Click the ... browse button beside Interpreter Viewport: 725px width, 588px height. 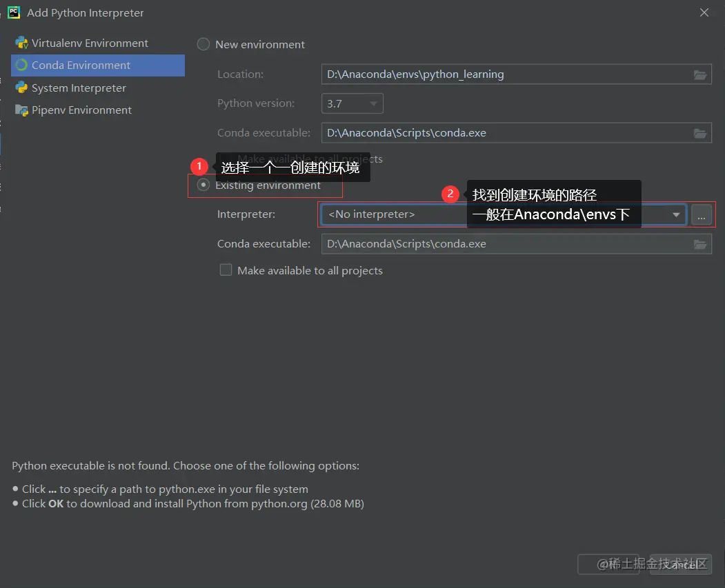point(702,215)
